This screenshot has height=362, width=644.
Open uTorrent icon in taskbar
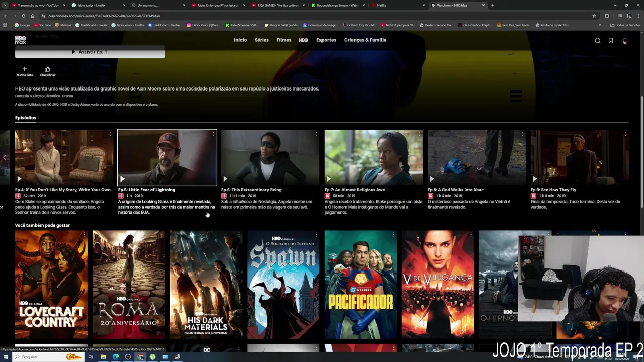[152, 357]
